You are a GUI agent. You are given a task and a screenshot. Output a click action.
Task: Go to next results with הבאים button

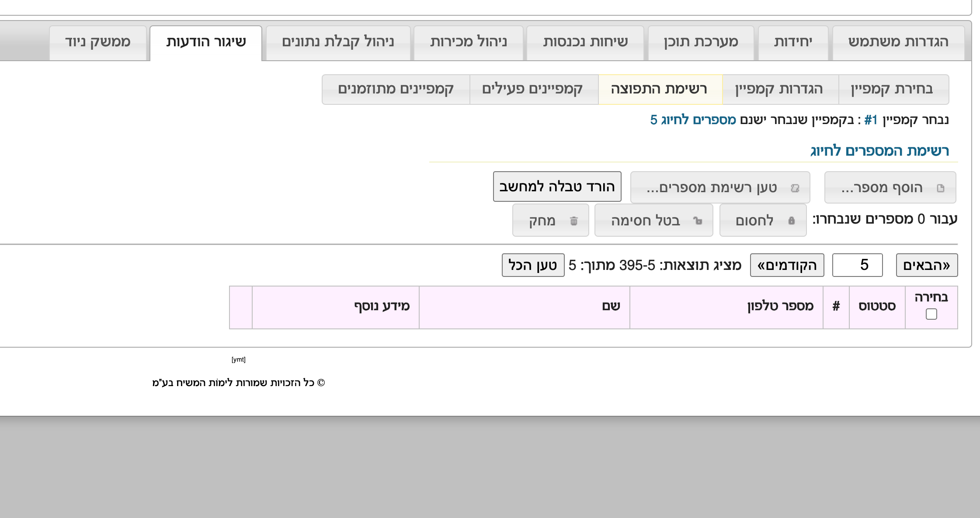pyautogui.click(x=926, y=265)
